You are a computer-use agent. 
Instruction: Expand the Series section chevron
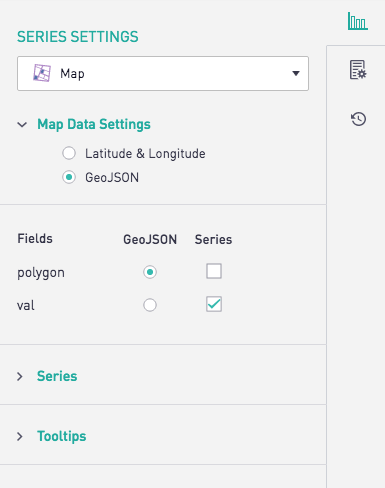20,376
